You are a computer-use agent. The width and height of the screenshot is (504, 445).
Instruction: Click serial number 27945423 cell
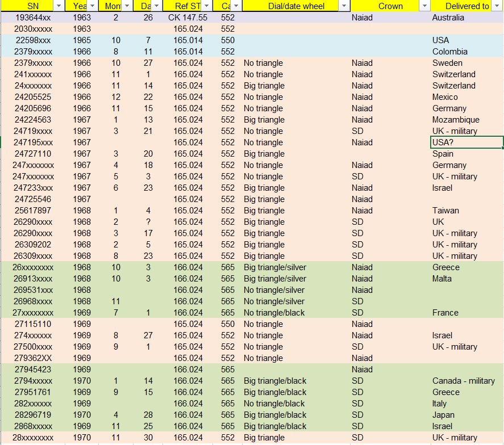pyautogui.click(x=33, y=370)
